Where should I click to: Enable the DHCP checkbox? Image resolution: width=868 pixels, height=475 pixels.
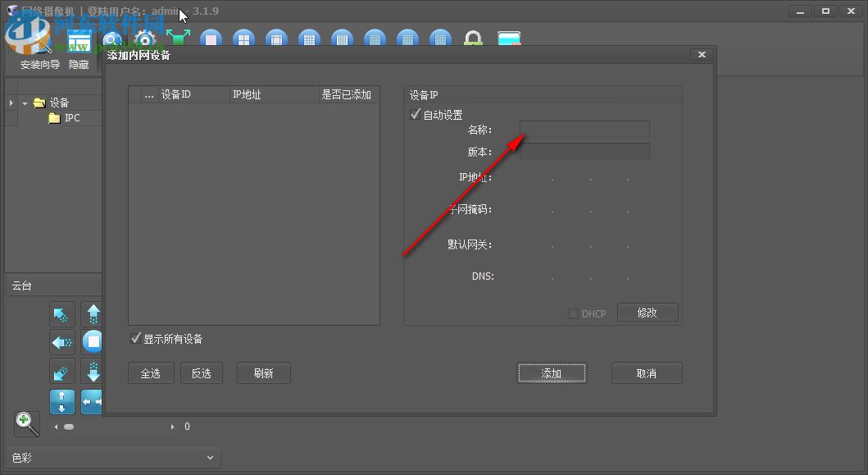point(572,313)
